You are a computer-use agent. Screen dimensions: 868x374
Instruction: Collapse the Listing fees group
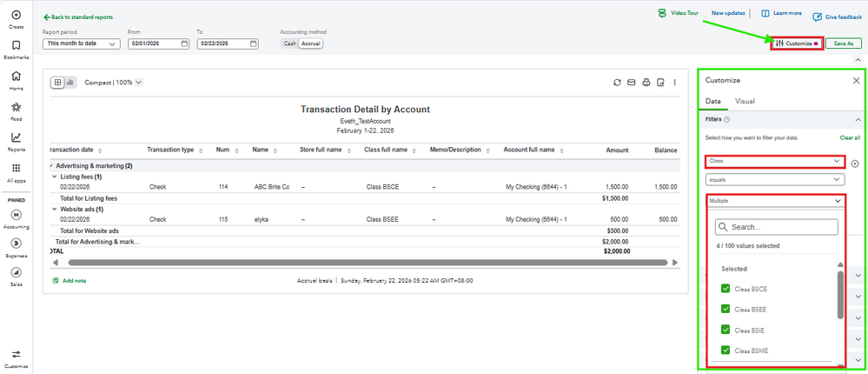pos(54,177)
